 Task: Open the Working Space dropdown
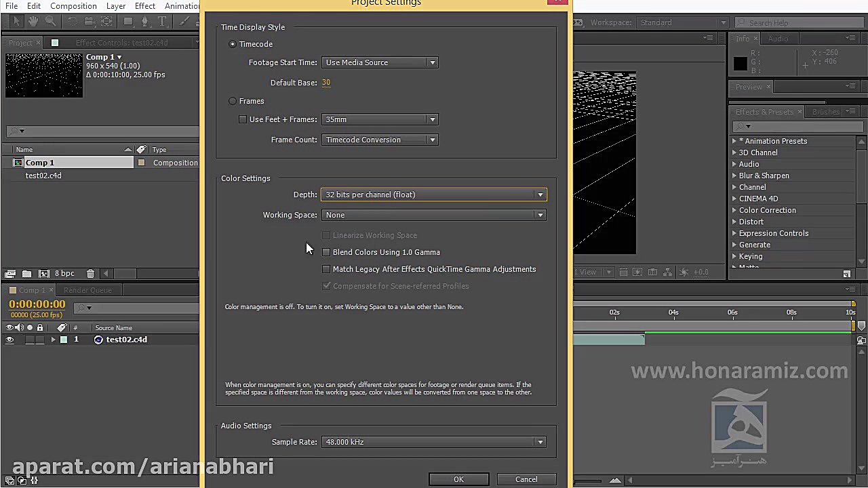tap(434, 215)
